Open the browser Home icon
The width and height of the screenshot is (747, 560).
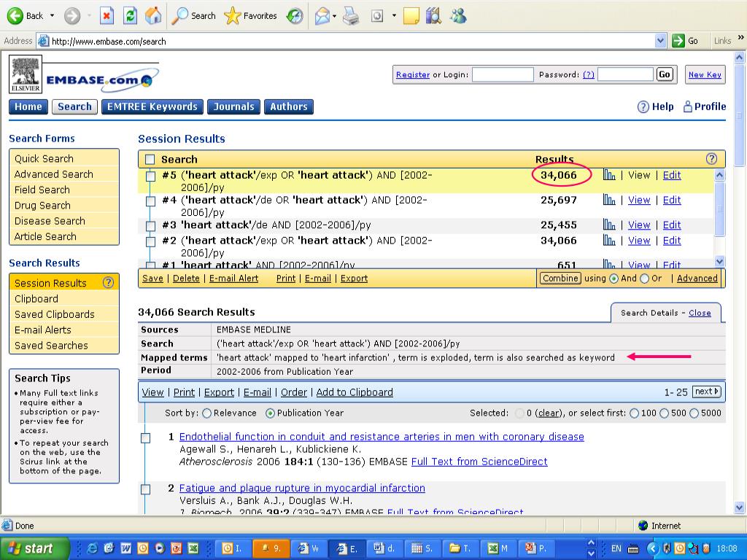[153, 16]
